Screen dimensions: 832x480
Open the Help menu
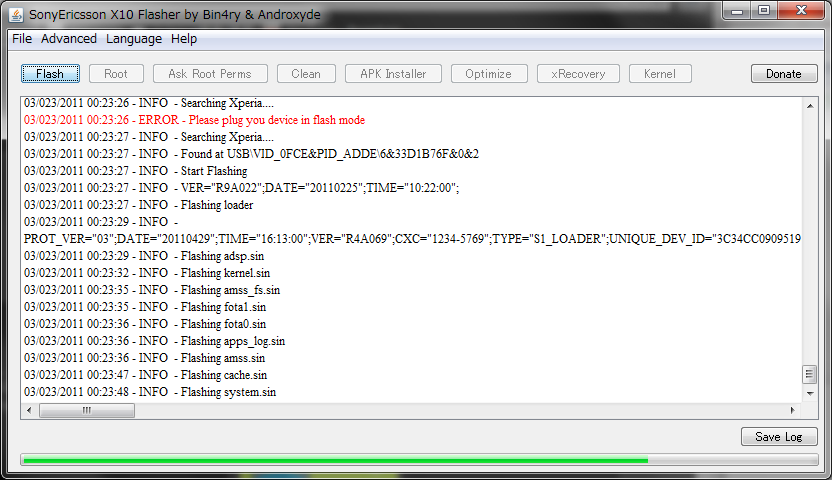(184, 39)
